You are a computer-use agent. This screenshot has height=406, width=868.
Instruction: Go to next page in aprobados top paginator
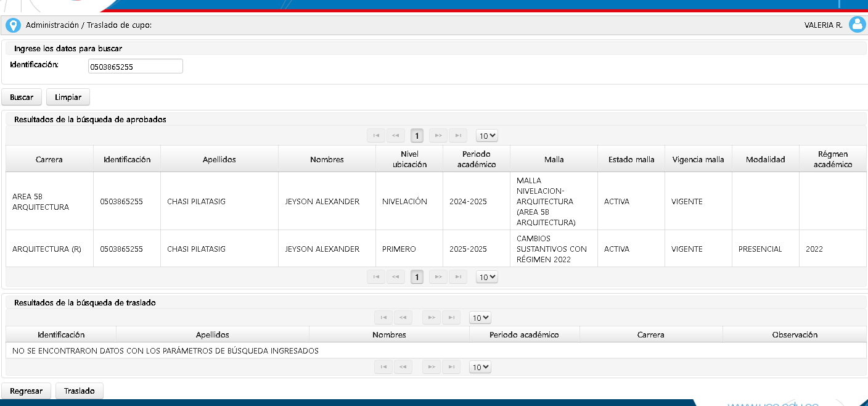click(438, 136)
